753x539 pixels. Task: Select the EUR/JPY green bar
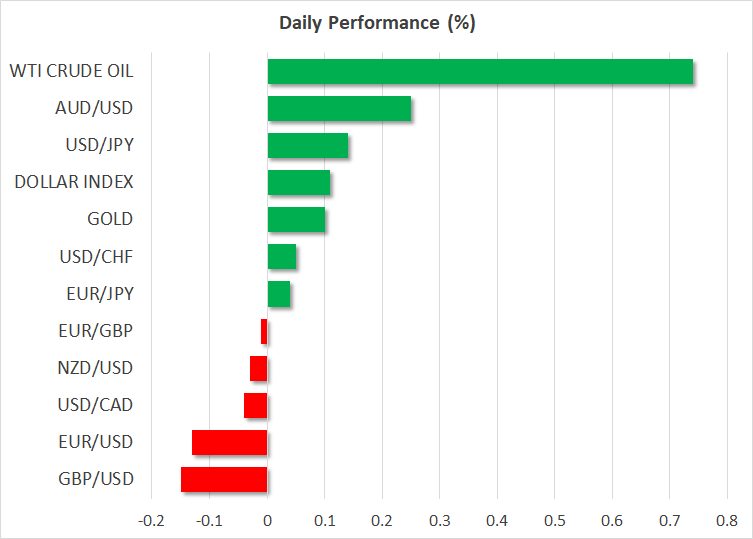pos(278,294)
